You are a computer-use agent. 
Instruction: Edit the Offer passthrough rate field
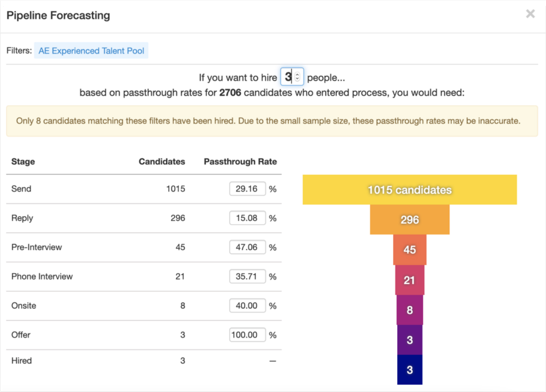[247, 335]
